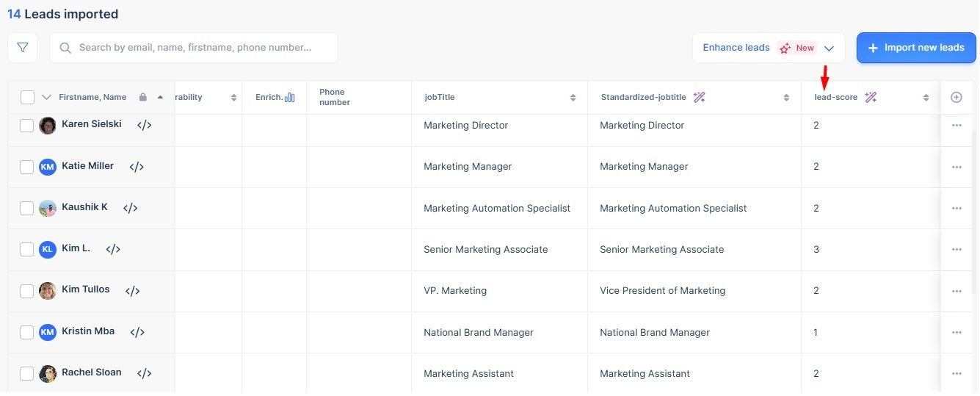Click the magic wand icon on Standardized-jobtitle
980x396 pixels.
pyautogui.click(x=699, y=97)
